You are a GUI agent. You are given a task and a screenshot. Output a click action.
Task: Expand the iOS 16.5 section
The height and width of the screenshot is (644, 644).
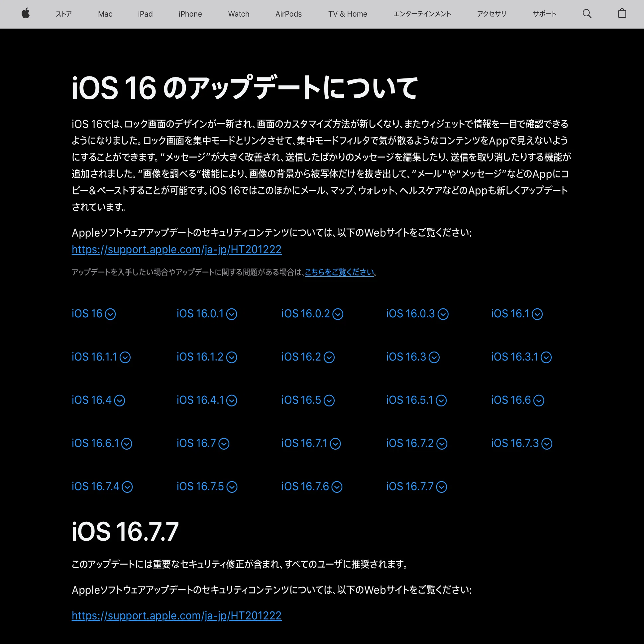point(308,400)
